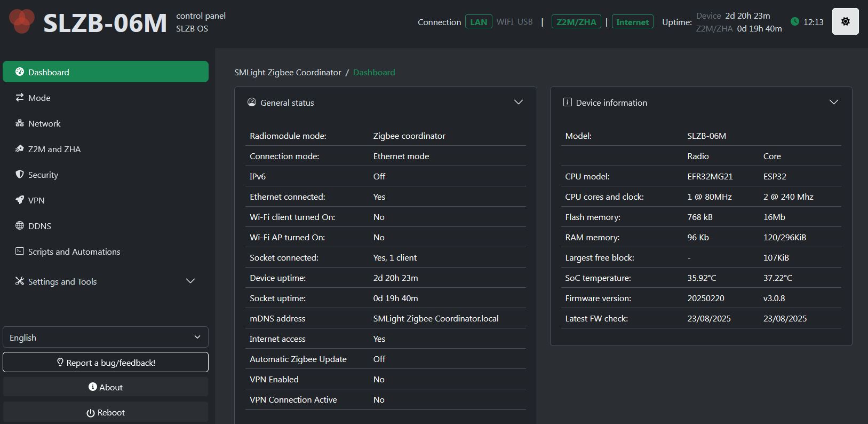The image size is (868, 424).
Task: Click the Security shield icon in sidebar
Action: pos(20,175)
